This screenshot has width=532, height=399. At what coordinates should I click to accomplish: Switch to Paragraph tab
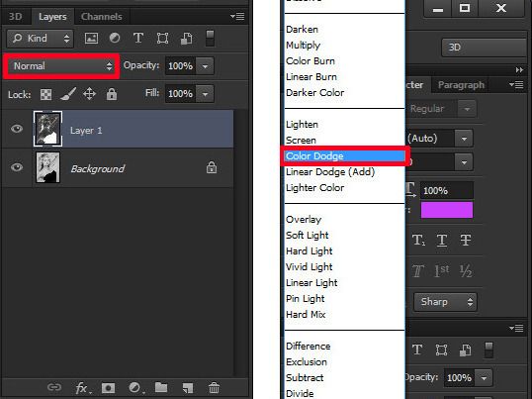(x=461, y=85)
